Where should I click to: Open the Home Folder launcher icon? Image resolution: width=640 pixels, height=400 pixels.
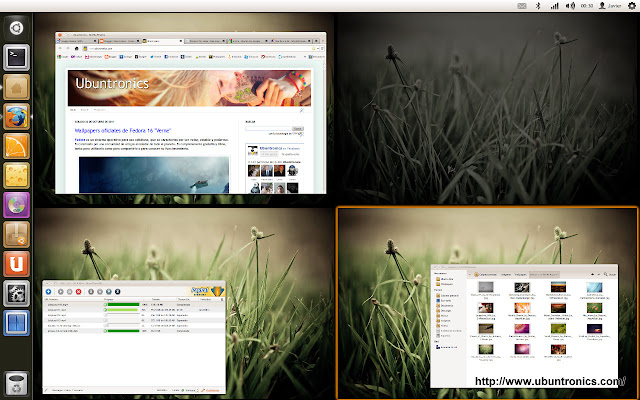pos(16,87)
